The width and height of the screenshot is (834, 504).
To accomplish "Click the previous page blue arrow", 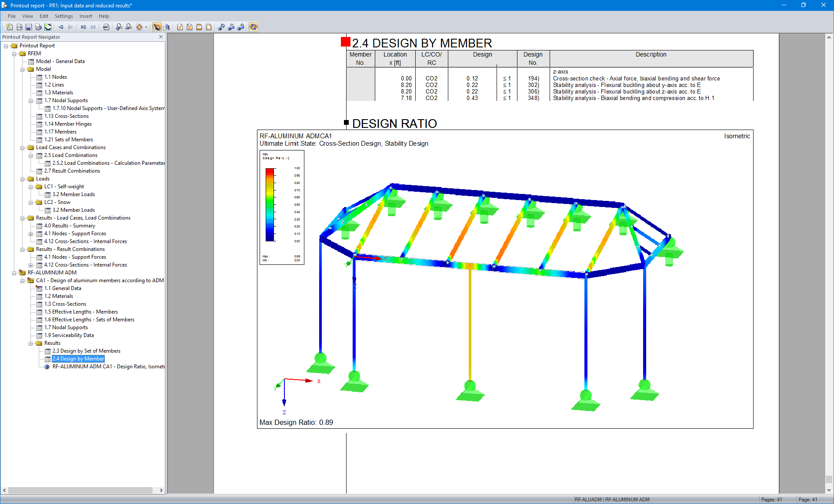I will pyautogui.click(x=61, y=27).
